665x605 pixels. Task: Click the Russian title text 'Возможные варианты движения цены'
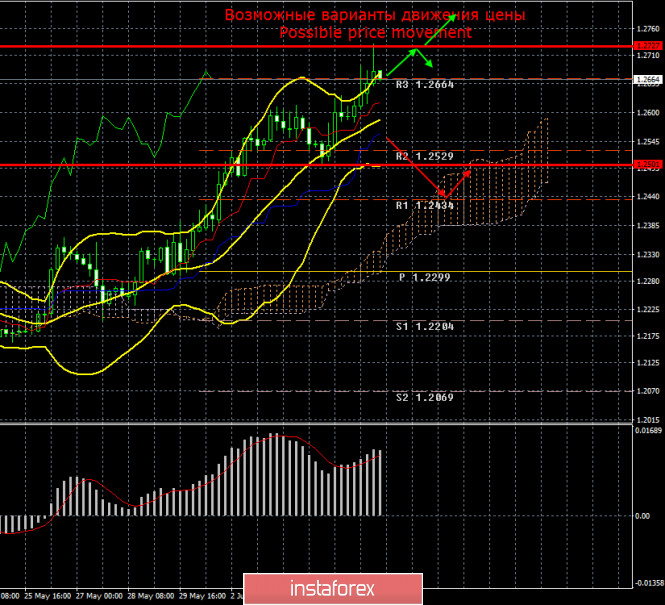point(375,15)
